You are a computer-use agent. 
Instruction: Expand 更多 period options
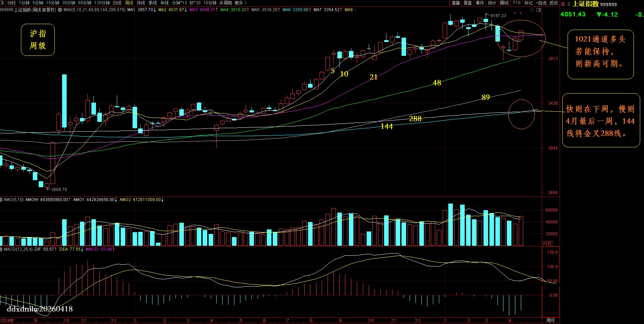pyautogui.click(x=240, y=3)
